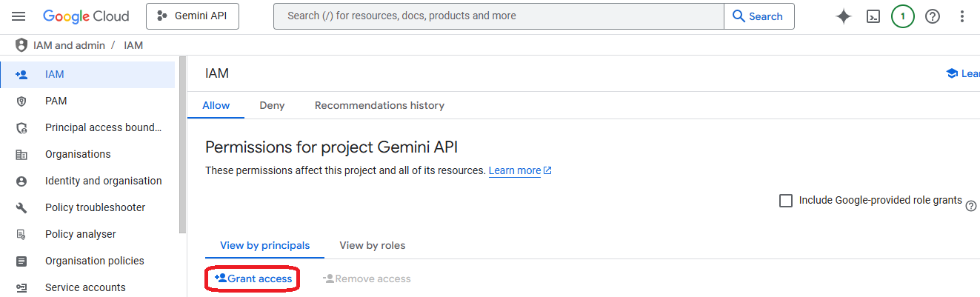Open PAM in the sidebar
Screen dimensions: 980x297
pos(56,101)
